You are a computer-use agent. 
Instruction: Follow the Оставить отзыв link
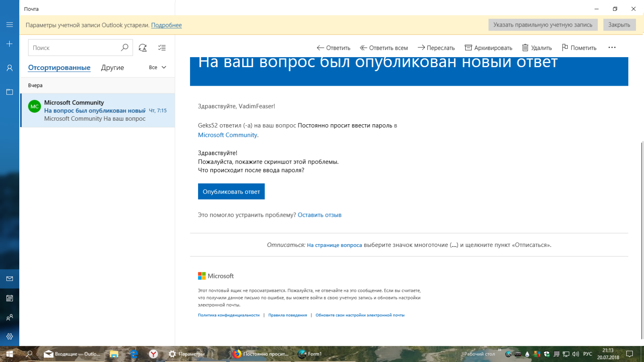[x=320, y=215]
